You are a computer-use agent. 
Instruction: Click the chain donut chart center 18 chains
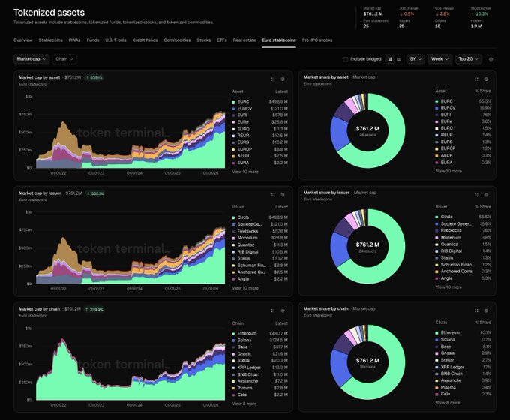[367, 367]
